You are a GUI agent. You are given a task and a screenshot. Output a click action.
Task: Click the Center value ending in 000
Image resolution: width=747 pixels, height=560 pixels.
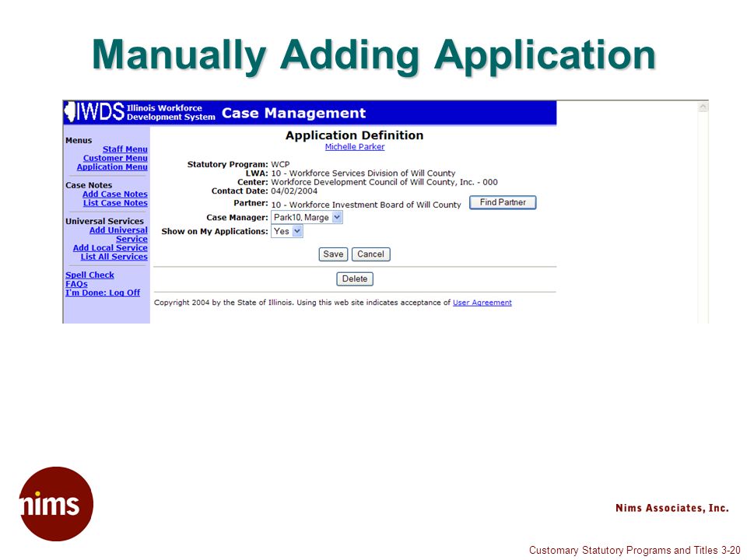(384, 182)
